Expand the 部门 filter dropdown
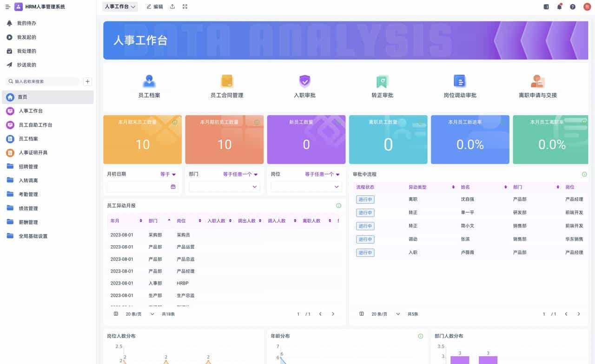Viewport: 595px width, 364px height. click(x=224, y=187)
